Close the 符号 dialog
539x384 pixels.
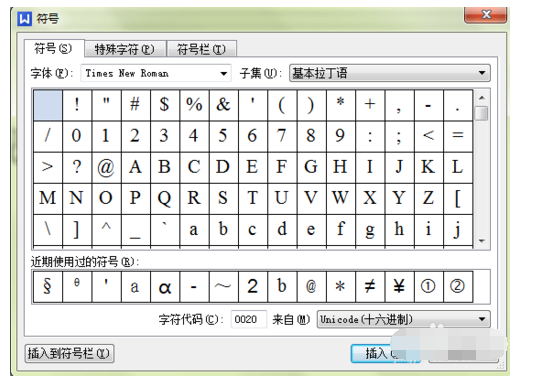pyautogui.click(x=485, y=15)
